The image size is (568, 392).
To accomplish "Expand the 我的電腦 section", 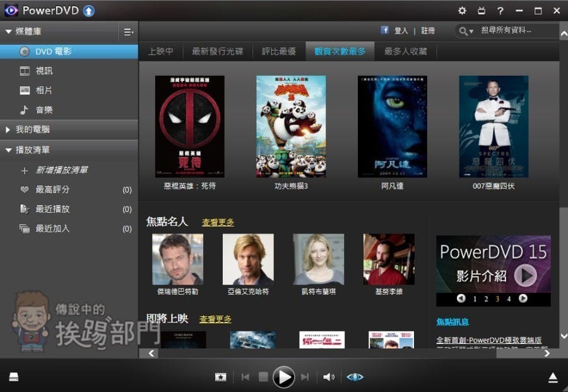I will point(8,129).
